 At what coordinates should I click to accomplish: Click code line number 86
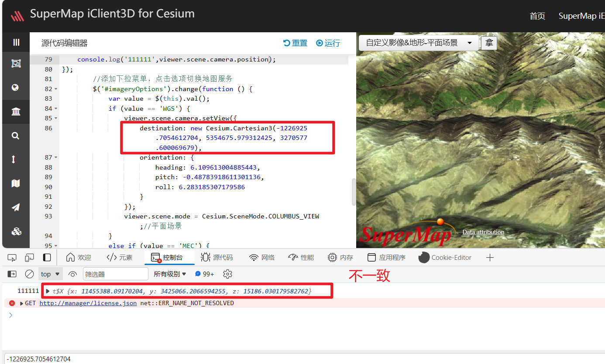point(48,128)
